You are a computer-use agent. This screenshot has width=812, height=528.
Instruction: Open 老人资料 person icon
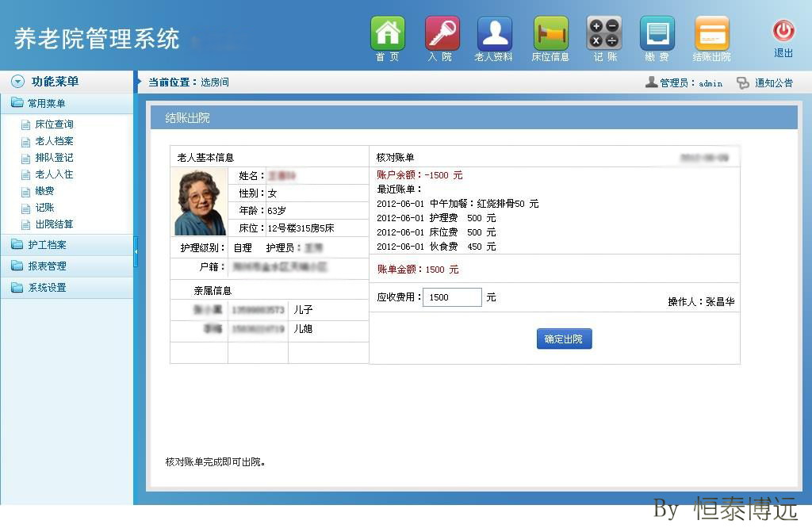click(x=495, y=33)
